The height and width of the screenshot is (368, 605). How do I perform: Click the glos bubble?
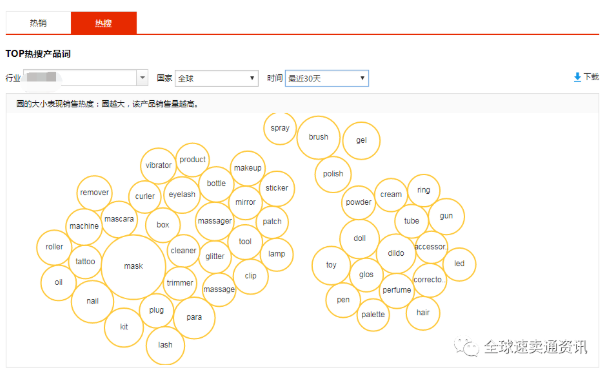366,275
